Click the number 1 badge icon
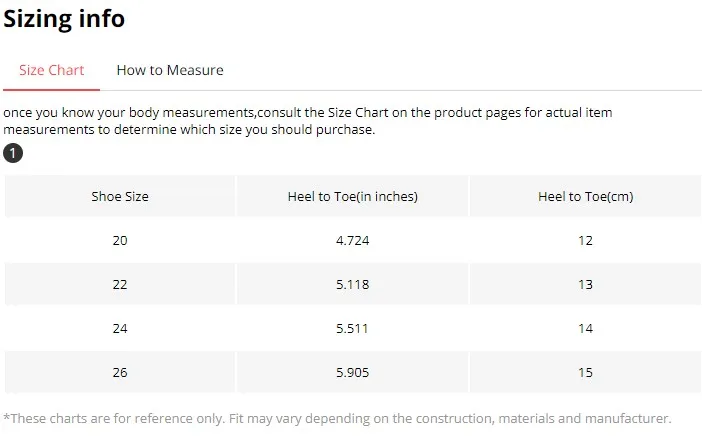 coord(12,153)
